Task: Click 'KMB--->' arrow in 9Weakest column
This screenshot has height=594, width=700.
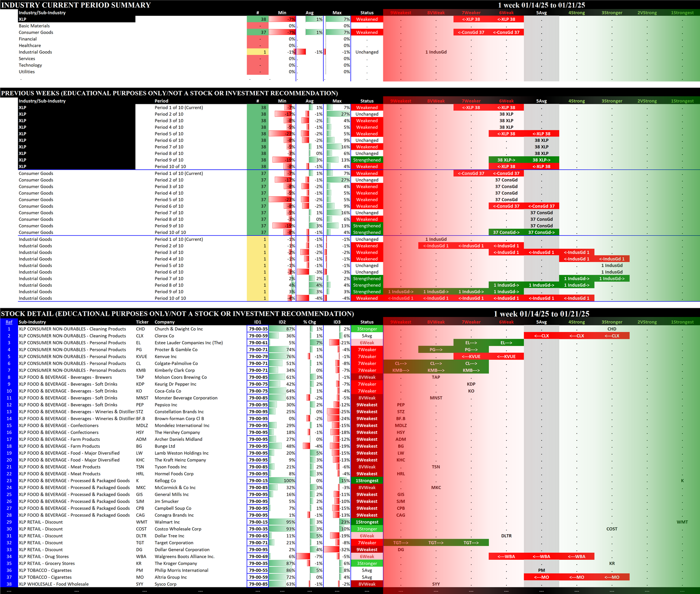Action: 400,370
